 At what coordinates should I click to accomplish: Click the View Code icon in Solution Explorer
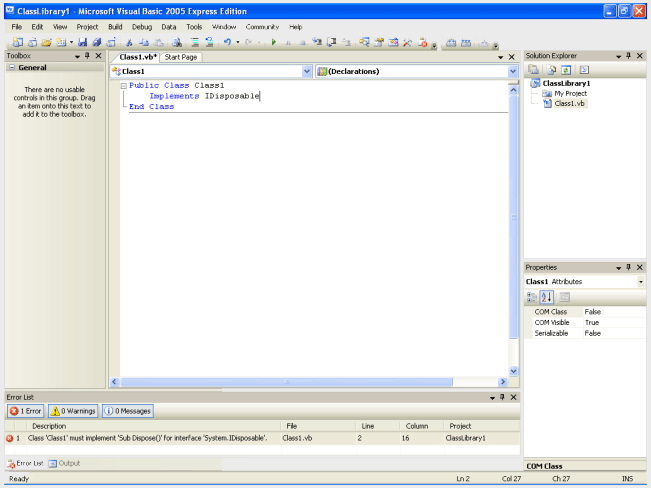pos(583,69)
